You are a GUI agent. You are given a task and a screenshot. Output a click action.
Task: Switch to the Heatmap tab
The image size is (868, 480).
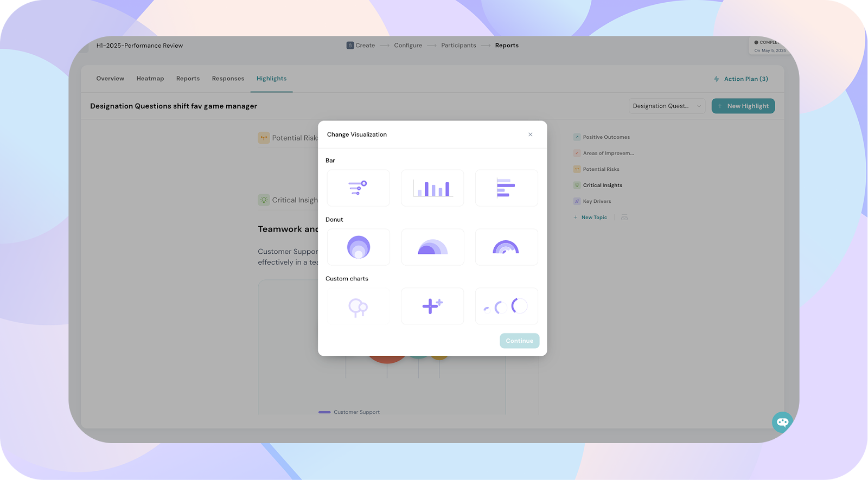click(x=150, y=79)
